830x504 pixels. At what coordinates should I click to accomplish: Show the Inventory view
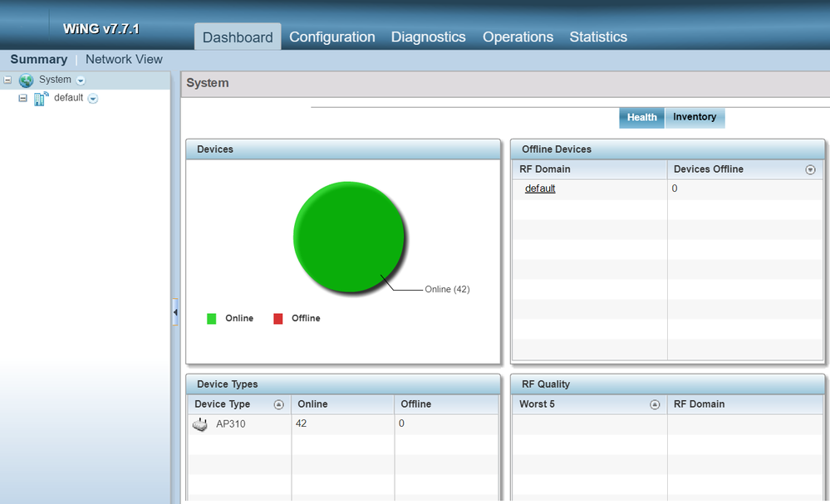pyautogui.click(x=695, y=118)
